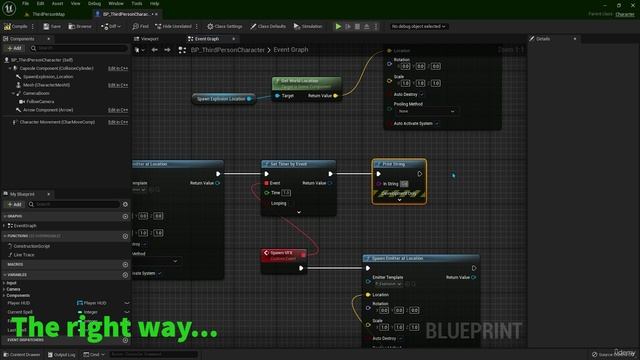Click the Eject button in the play controls

[x=367, y=27]
